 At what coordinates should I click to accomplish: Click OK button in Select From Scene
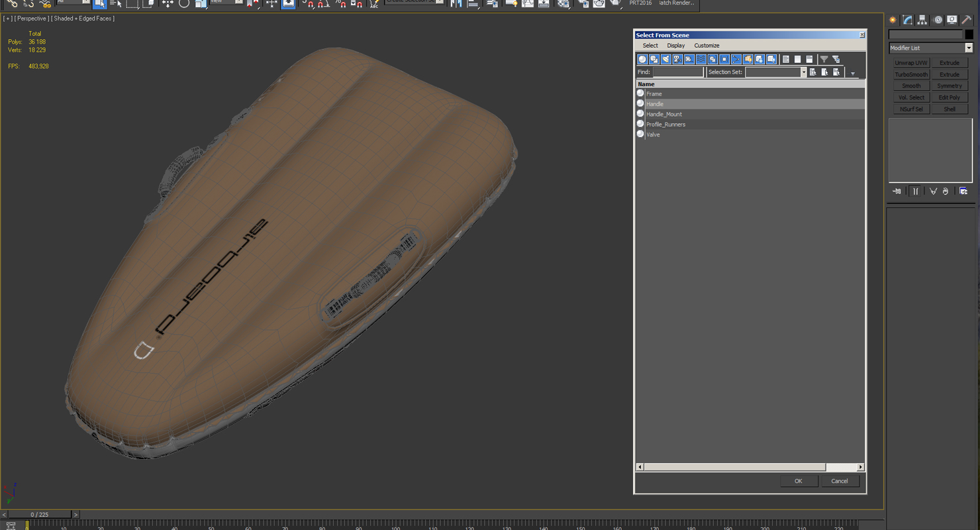[x=798, y=481]
